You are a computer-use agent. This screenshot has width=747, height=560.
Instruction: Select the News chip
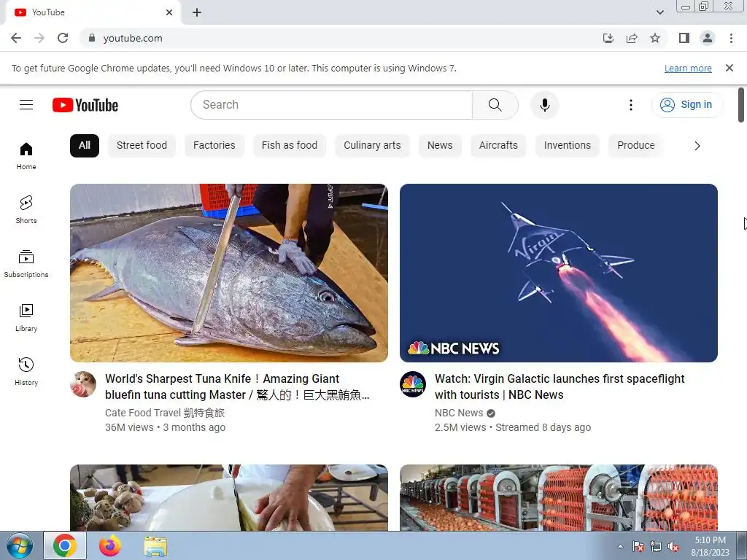[440, 146]
